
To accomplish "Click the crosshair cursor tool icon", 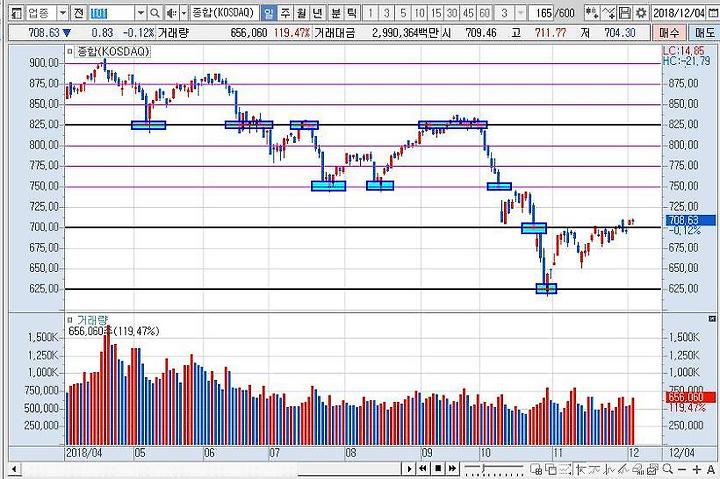I will [580, 469].
